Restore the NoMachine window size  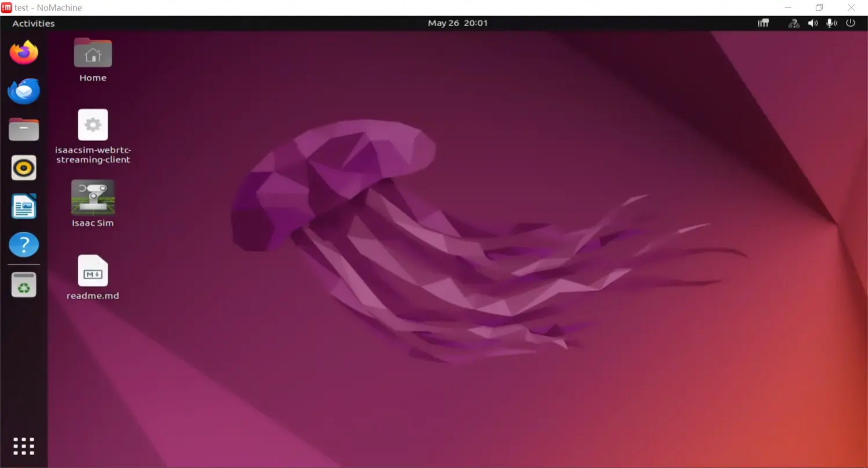[819, 8]
